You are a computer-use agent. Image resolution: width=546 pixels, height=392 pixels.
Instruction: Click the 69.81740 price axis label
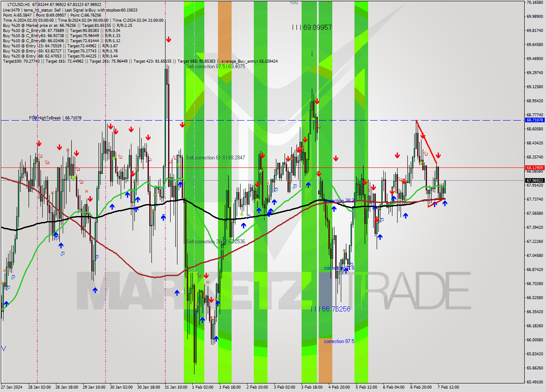[534, 31]
